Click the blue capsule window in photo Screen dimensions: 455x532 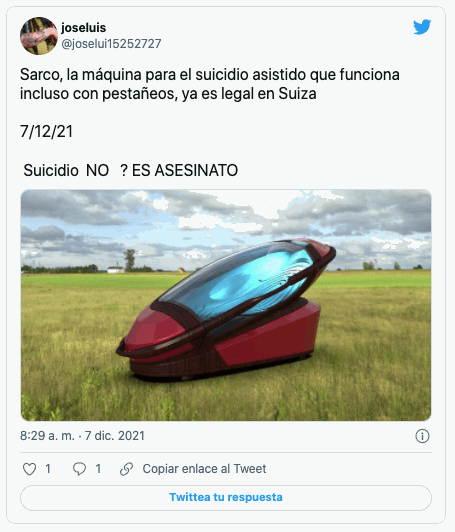(238, 282)
